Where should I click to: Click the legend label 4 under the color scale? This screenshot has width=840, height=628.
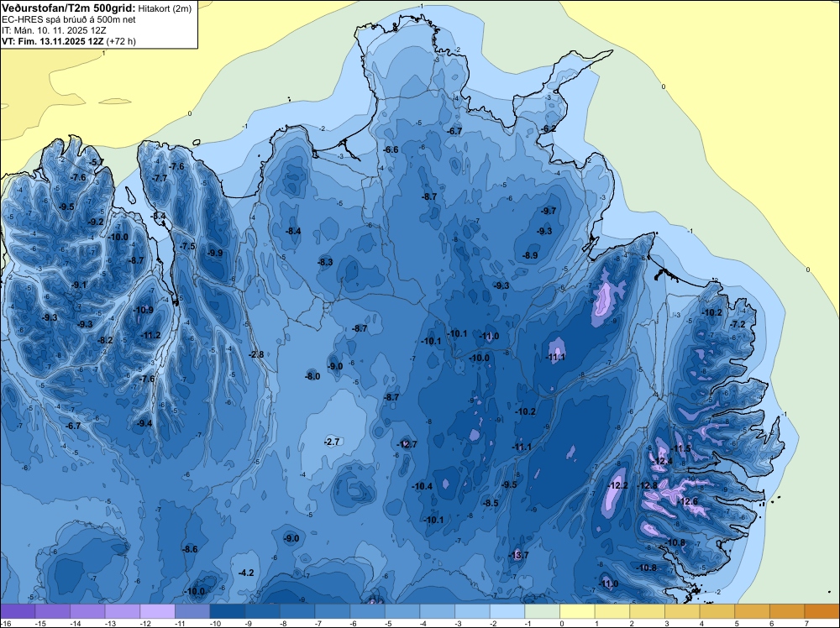tap(701, 624)
